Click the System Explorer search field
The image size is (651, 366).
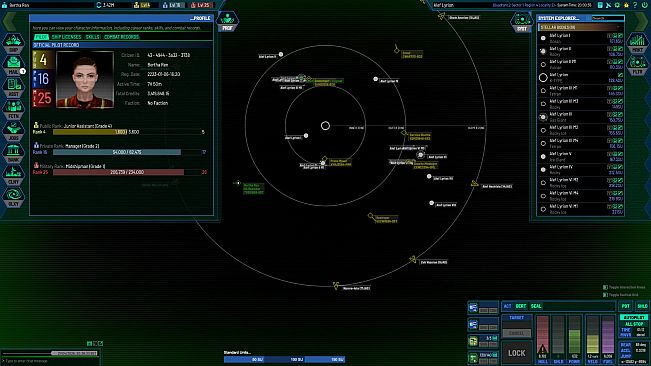coord(607,18)
